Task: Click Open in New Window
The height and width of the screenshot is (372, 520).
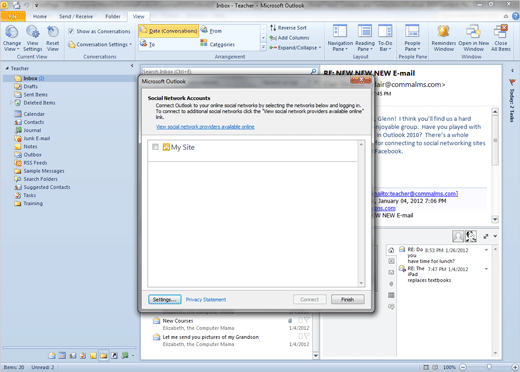Action: (x=473, y=39)
